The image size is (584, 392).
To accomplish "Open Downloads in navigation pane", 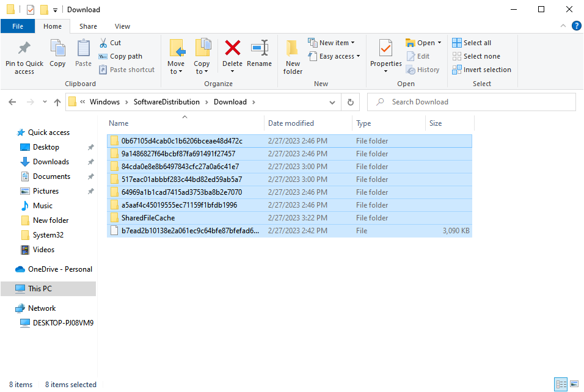I will (51, 162).
